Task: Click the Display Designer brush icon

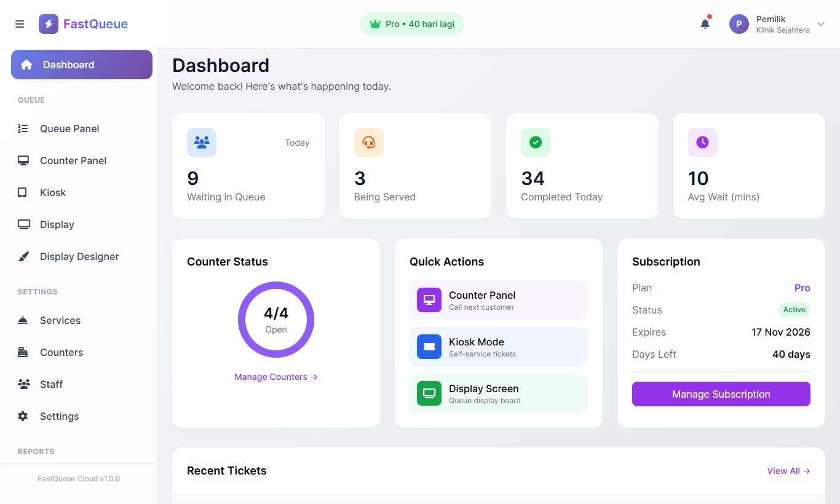Action: coord(23,256)
